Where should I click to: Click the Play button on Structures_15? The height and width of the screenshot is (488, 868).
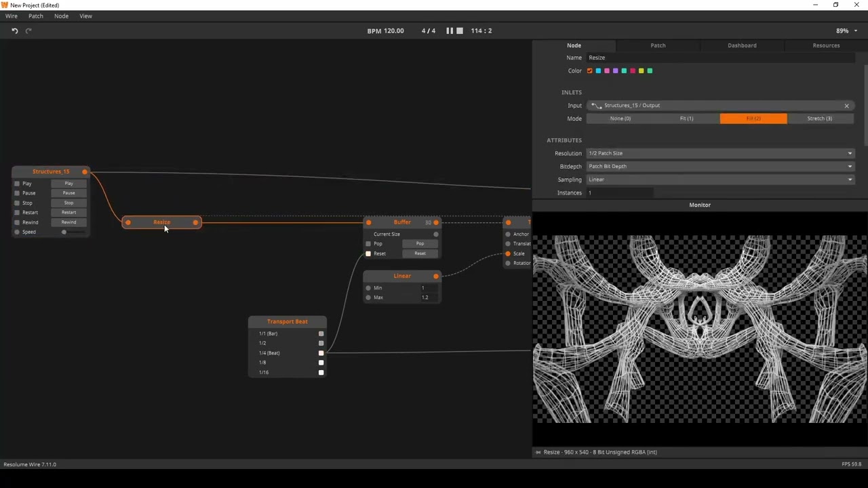[68, 184]
